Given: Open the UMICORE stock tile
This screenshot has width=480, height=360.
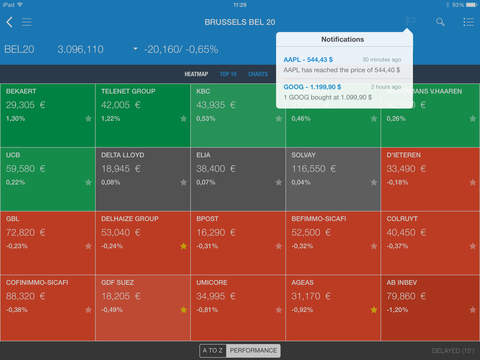Looking at the screenshot, I should pos(238,308).
